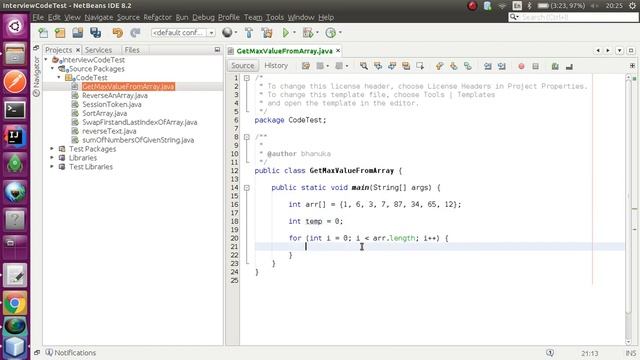
Task: Open the browser globe dropdown arrow
Action: pos(236,33)
